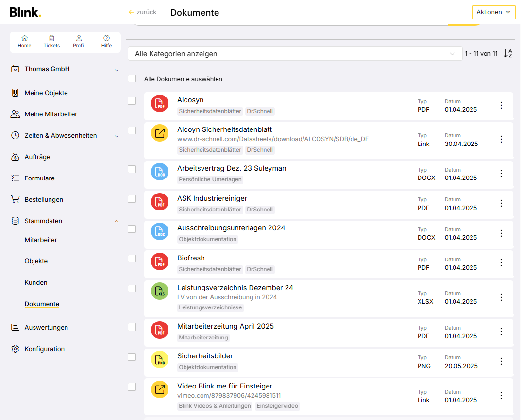
Task: Open Auswertungen in the sidebar
Action: 46,328
